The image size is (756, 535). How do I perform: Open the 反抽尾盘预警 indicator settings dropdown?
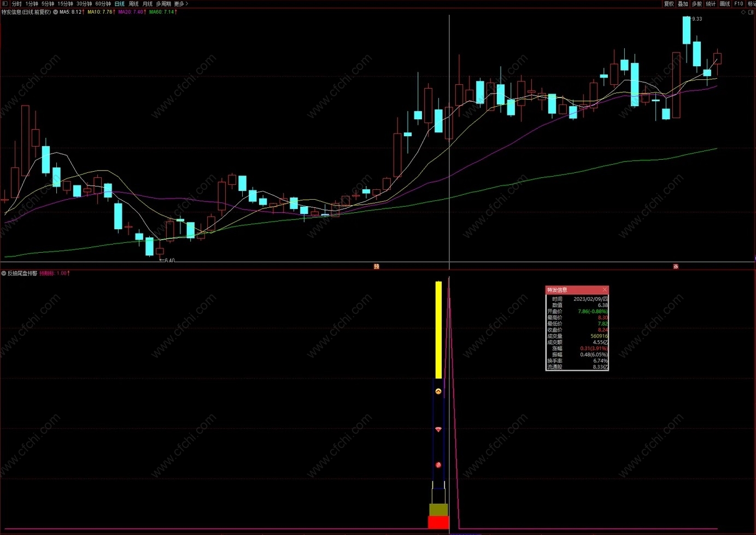pos(4,273)
